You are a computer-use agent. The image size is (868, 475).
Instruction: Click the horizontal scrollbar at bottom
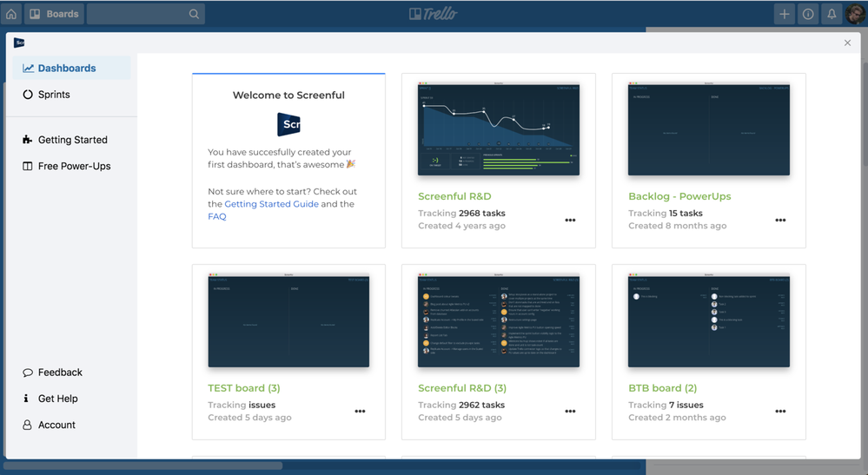[142, 465]
